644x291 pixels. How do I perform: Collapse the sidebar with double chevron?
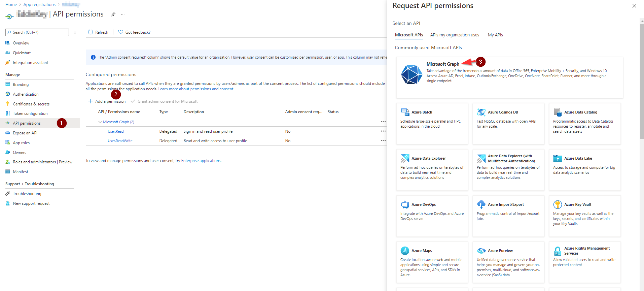click(x=75, y=32)
